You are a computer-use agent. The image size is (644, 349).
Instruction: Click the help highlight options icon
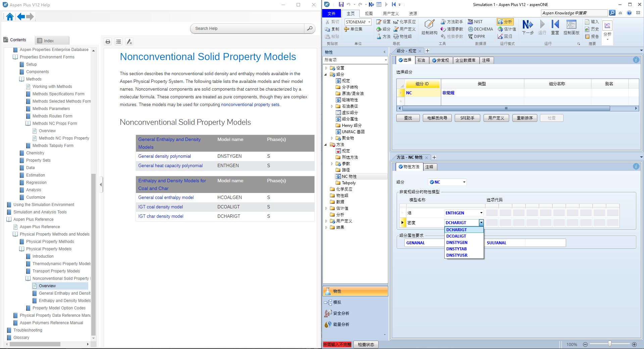click(x=129, y=42)
